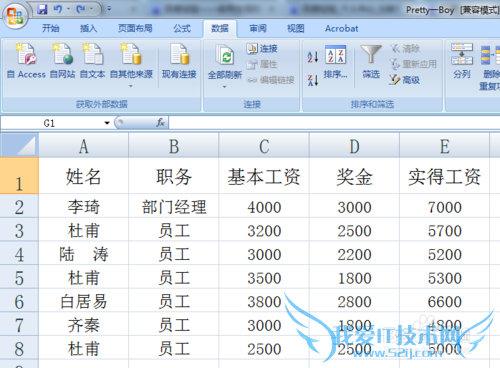The image size is (500, 368).
Task: Select the cell containing 部门经理
Action: [174, 207]
